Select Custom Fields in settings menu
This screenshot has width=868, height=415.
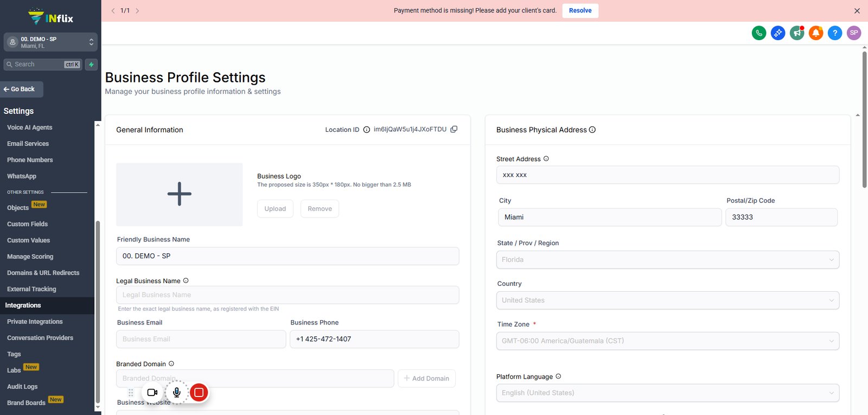click(28, 224)
